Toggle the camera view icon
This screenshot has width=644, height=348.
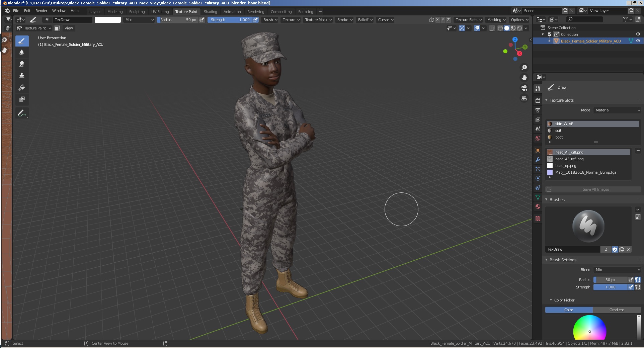coord(524,88)
